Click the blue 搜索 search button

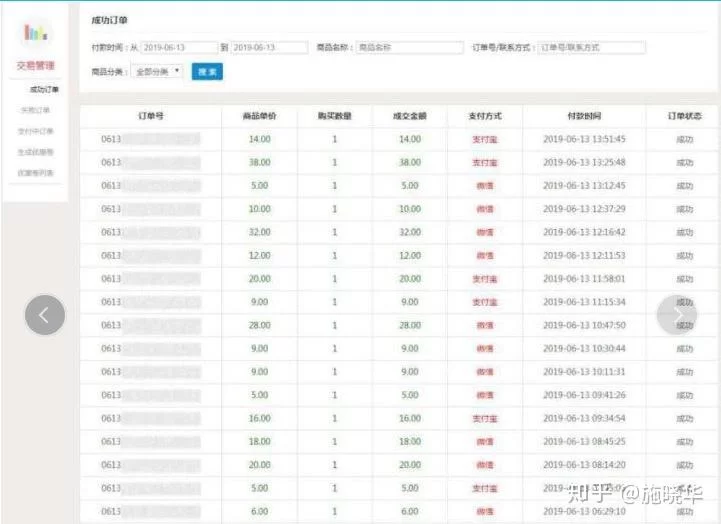pyautogui.click(x=207, y=72)
